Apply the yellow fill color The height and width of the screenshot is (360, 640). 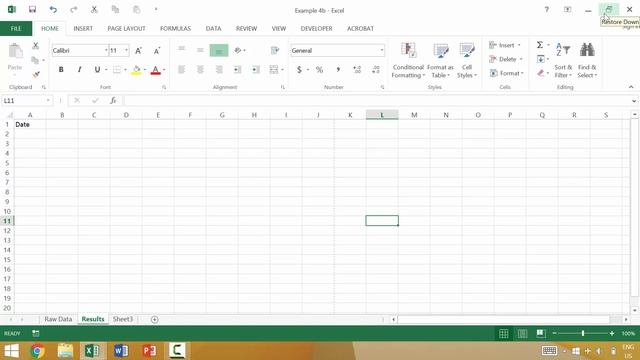pos(136,70)
